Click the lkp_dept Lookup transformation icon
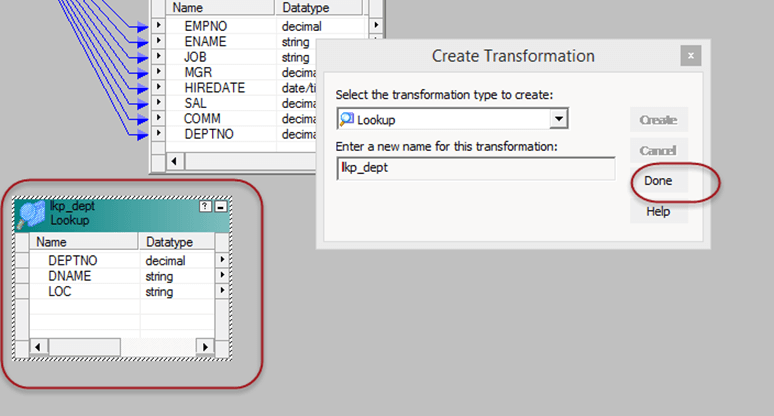 tap(32, 214)
